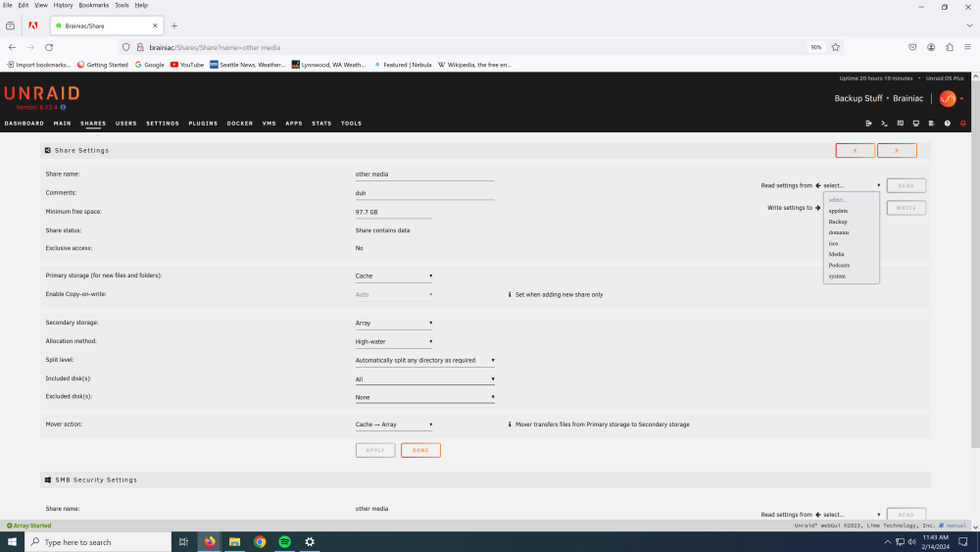Viewport: 980px width, 552px height.
Task: Open the PLUGINS tab
Action: click(x=203, y=124)
